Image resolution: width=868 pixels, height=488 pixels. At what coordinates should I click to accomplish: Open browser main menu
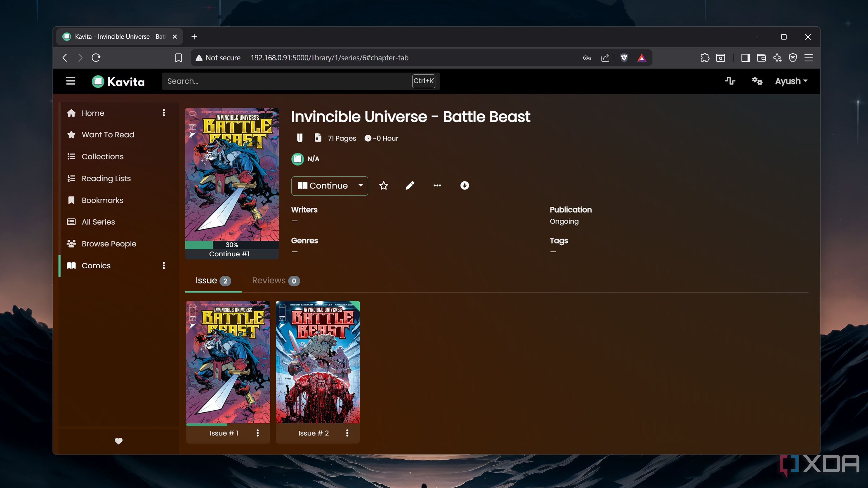pyautogui.click(x=809, y=58)
